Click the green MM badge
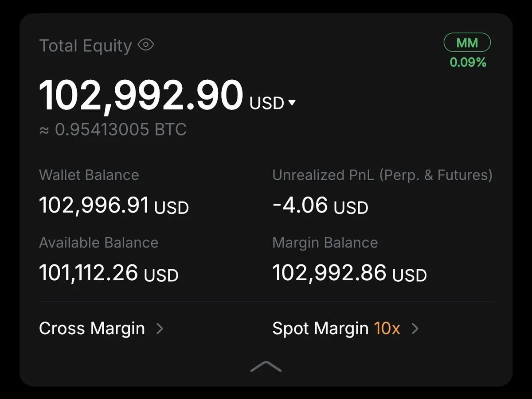 467,43
